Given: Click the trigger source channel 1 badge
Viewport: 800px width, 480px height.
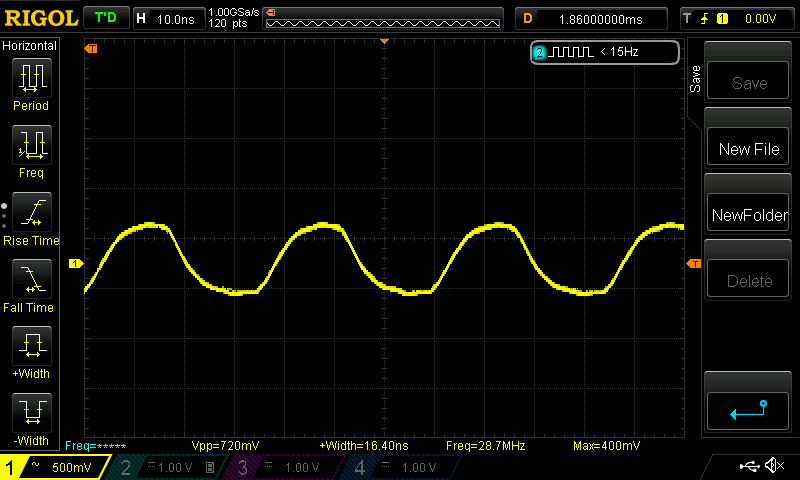Looking at the screenshot, I should (x=722, y=19).
